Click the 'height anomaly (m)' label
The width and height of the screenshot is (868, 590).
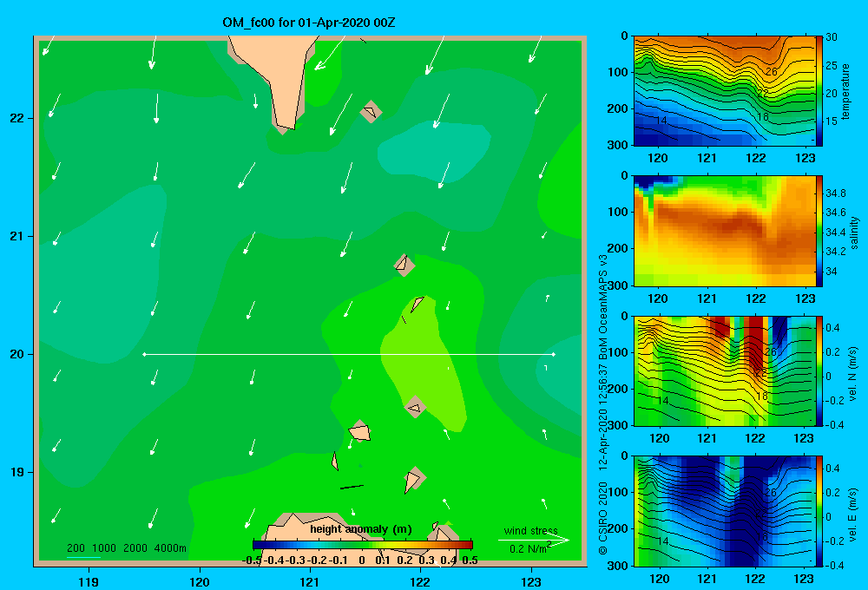361,529
